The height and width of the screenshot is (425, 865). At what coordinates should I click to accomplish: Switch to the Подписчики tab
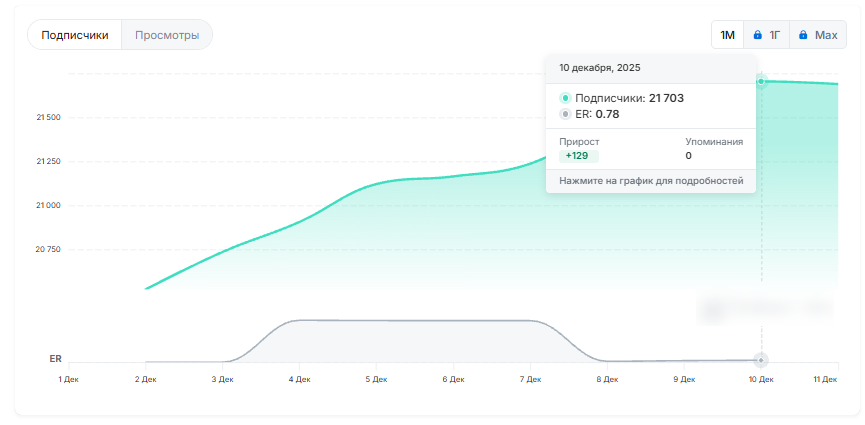[75, 35]
